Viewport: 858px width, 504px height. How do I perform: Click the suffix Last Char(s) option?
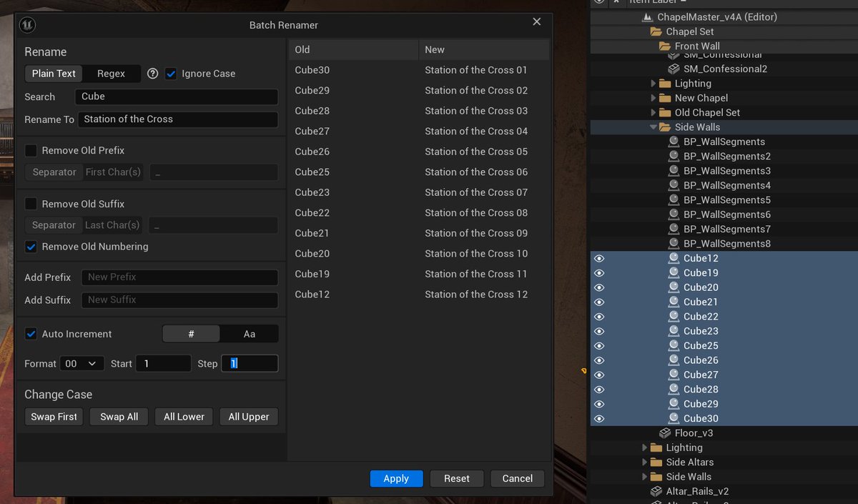pos(112,225)
